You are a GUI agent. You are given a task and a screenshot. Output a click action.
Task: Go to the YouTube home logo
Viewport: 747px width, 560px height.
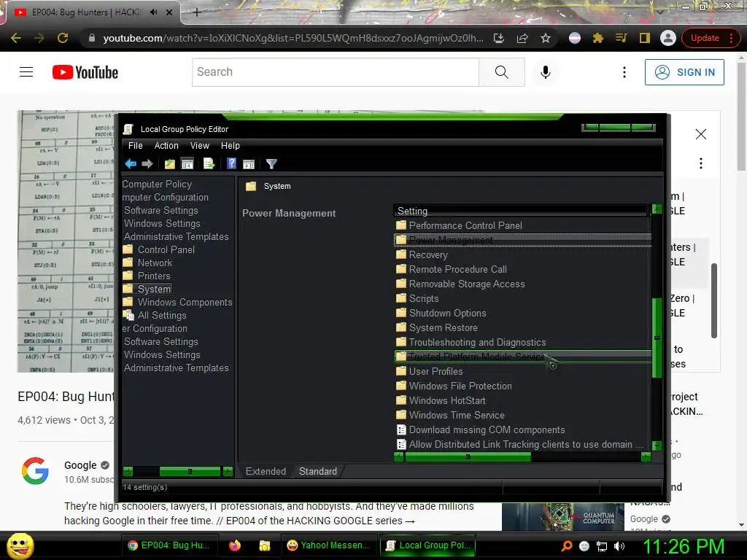coord(85,72)
